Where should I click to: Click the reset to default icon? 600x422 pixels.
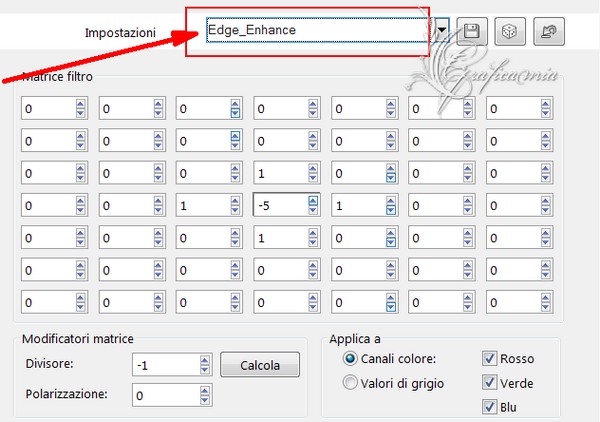(549, 31)
